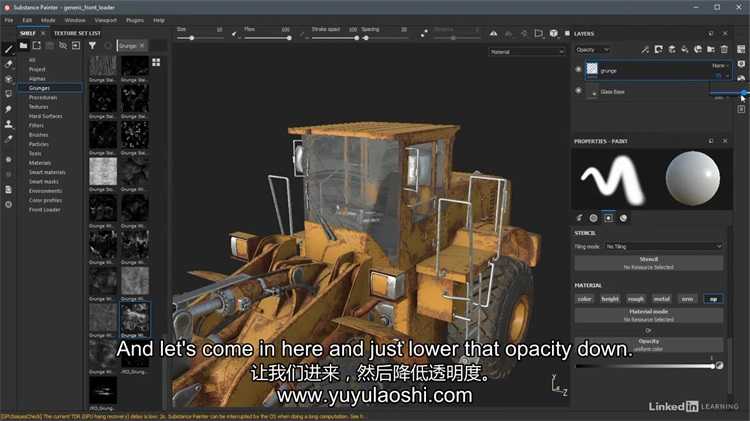Click the texture set settings dock icon

coord(741,49)
